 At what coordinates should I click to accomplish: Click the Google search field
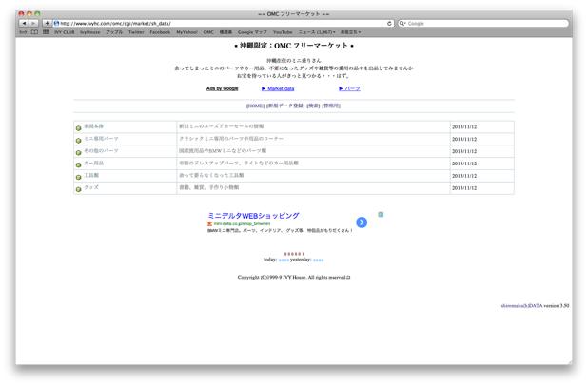click(483, 23)
